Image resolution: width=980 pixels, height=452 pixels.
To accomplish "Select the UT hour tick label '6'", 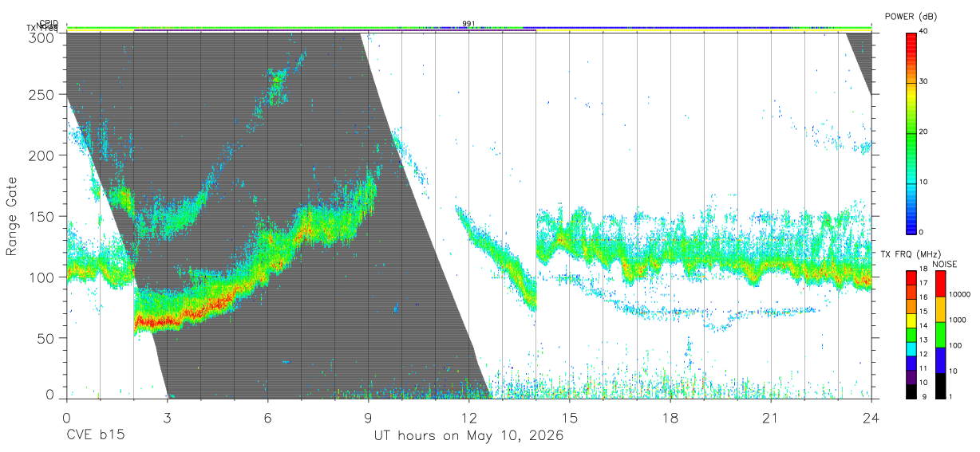I will pos(268,418).
